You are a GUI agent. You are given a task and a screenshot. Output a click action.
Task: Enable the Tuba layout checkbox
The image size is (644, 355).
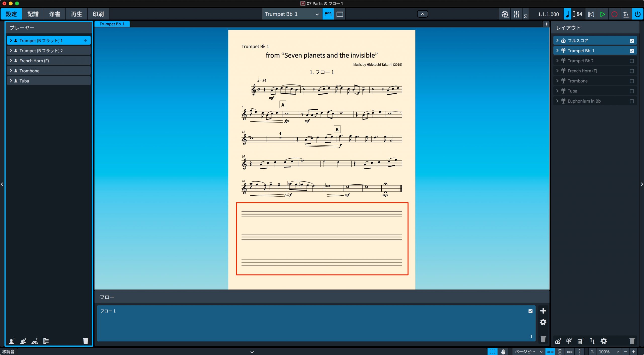(632, 91)
